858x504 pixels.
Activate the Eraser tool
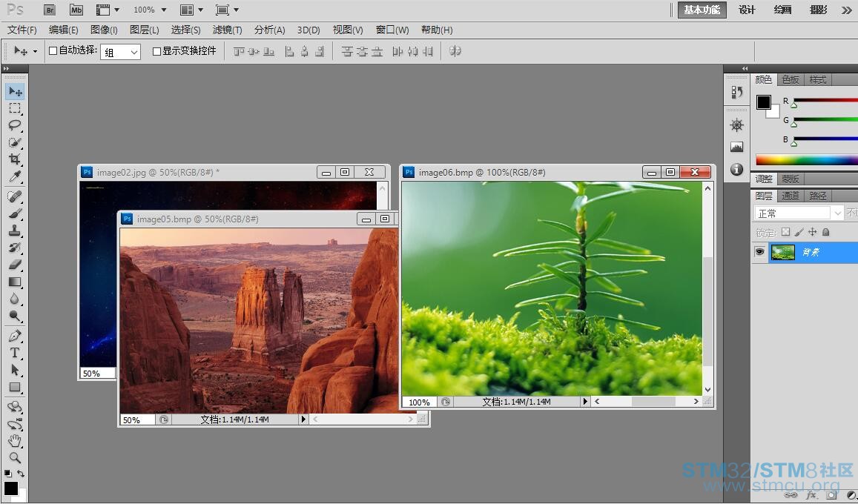pos(15,265)
